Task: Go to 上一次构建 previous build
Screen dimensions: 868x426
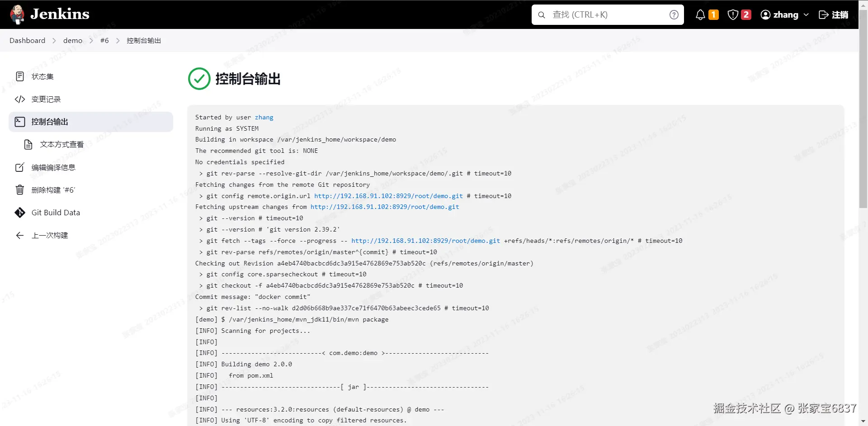Action: click(x=91, y=235)
